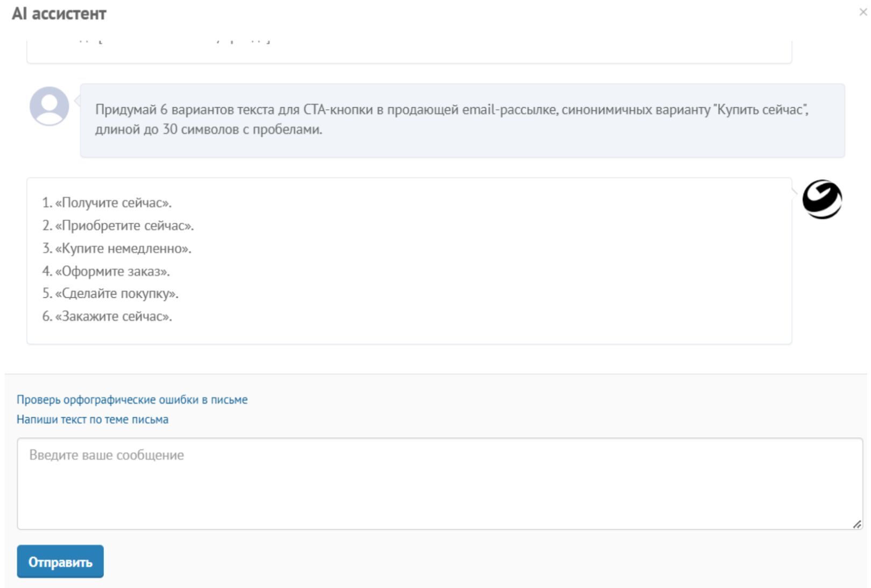Click 'Проверь орфографические ошибки в письме' link
Screen dimensions: 871x588
(132, 400)
